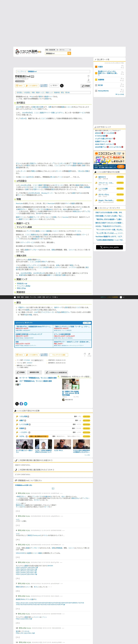
Task: Click the user avatar in sticky bar
Action: 121,297
